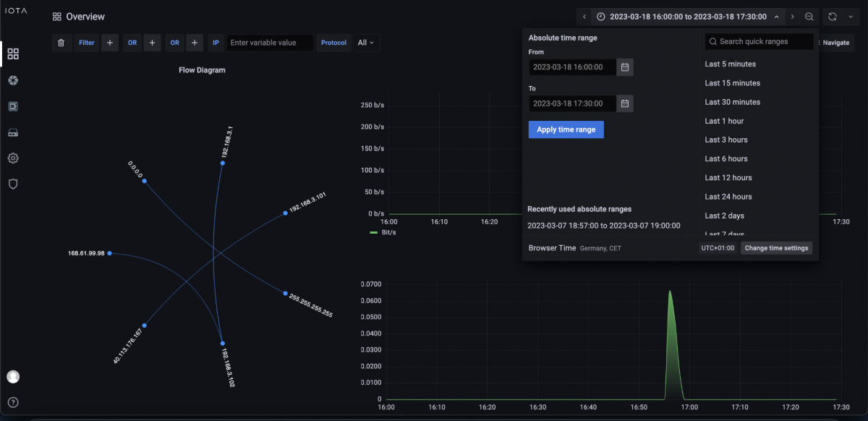Open refresh interval dropdown arrow
The width and height of the screenshot is (868, 421).
pos(850,17)
